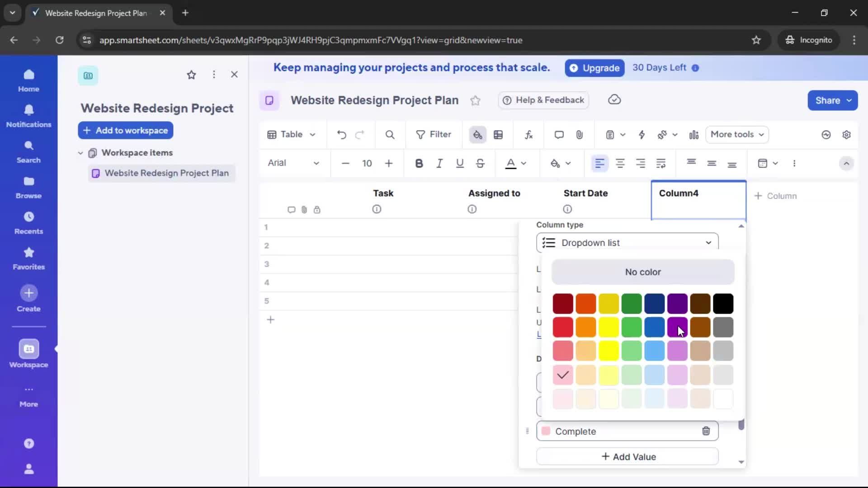The height and width of the screenshot is (488, 868).
Task: Collapse the Workspace items tree
Action: click(80, 153)
